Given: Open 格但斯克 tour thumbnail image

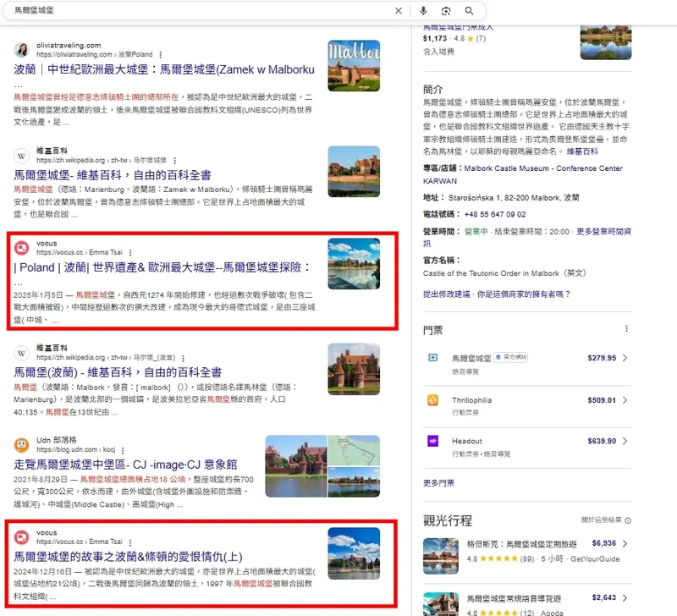Looking at the screenshot, I should pyautogui.click(x=441, y=556).
